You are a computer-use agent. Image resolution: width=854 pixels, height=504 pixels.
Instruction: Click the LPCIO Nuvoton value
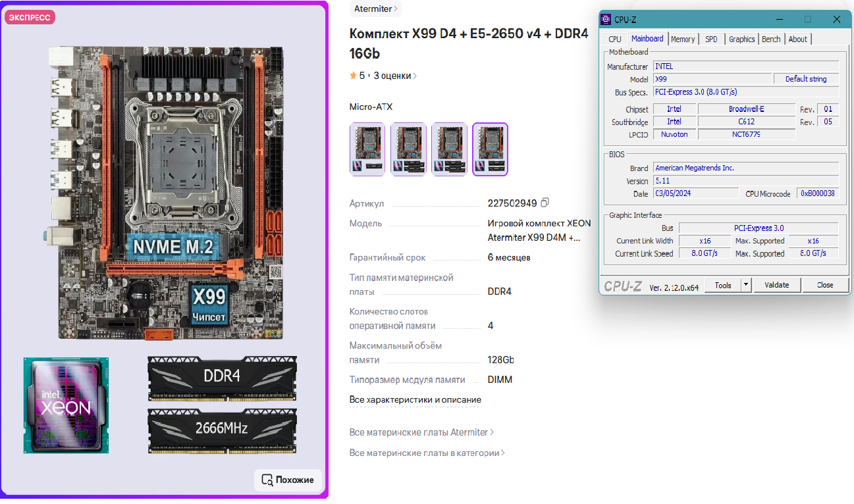tap(674, 134)
